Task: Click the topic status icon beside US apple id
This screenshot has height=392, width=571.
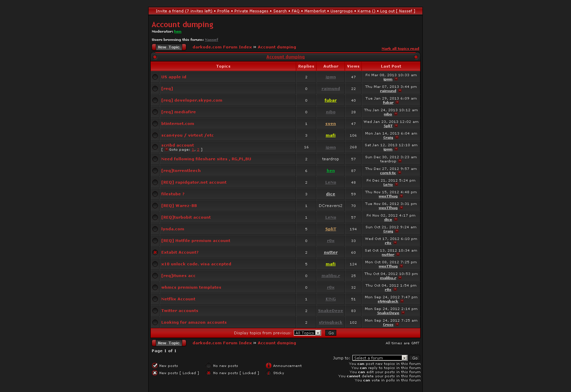Action: (155, 77)
